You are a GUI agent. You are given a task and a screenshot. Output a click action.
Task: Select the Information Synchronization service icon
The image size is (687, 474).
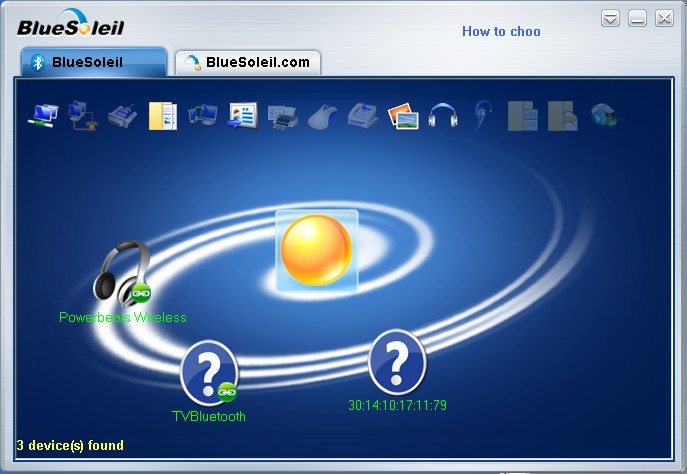pos(202,116)
